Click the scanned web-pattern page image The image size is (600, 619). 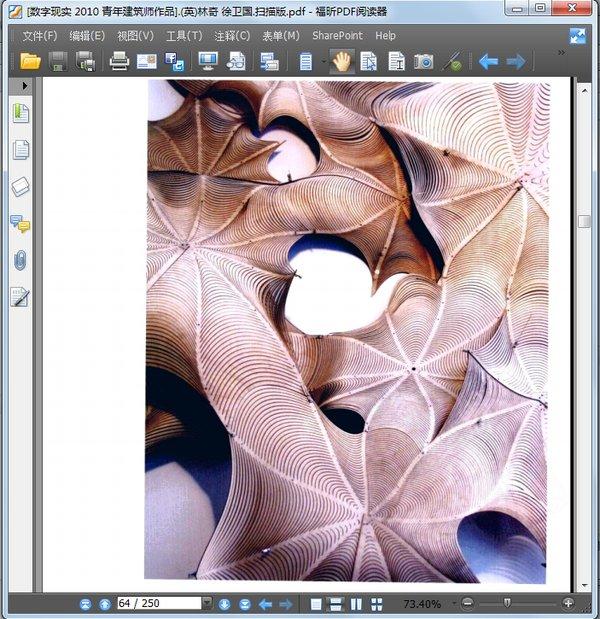pyautogui.click(x=347, y=331)
